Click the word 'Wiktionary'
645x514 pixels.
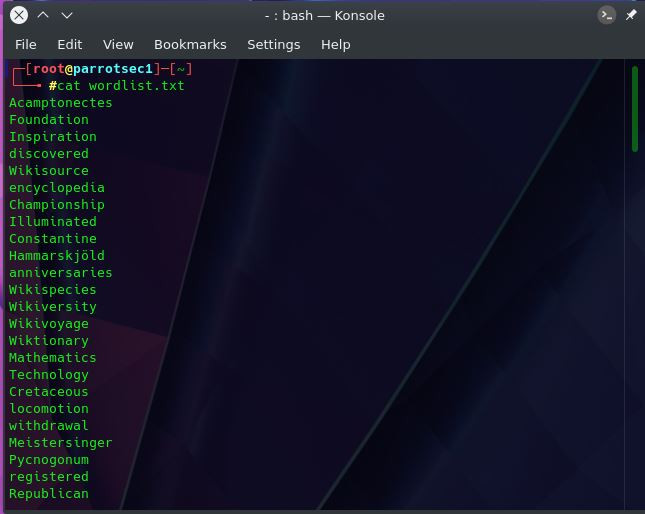click(x=49, y=340)
